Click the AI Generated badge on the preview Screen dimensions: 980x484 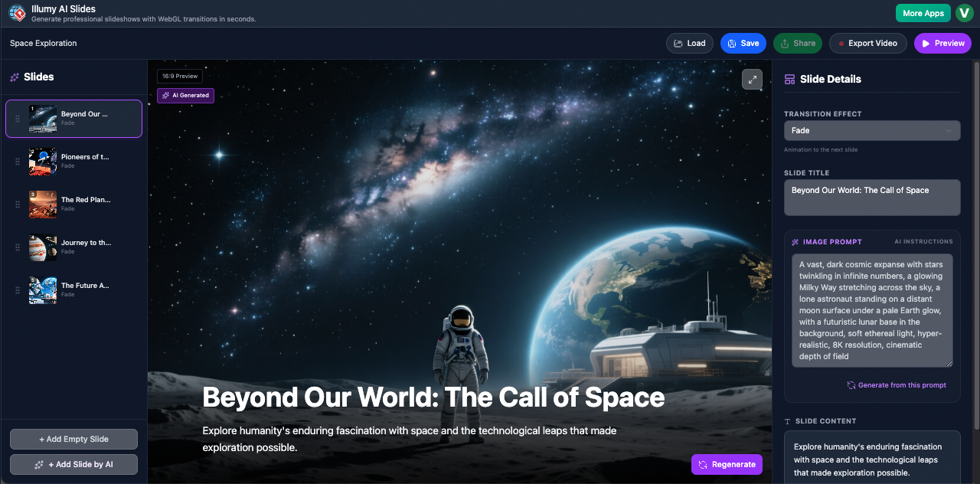pyautogui.click(x=185, y=95)
